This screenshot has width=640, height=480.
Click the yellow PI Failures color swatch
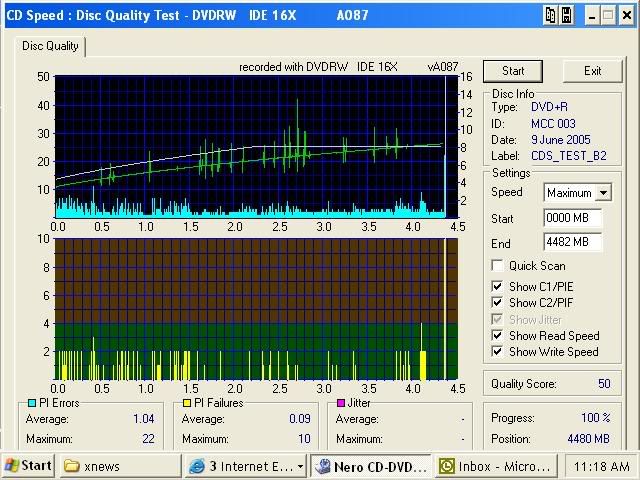187,403
